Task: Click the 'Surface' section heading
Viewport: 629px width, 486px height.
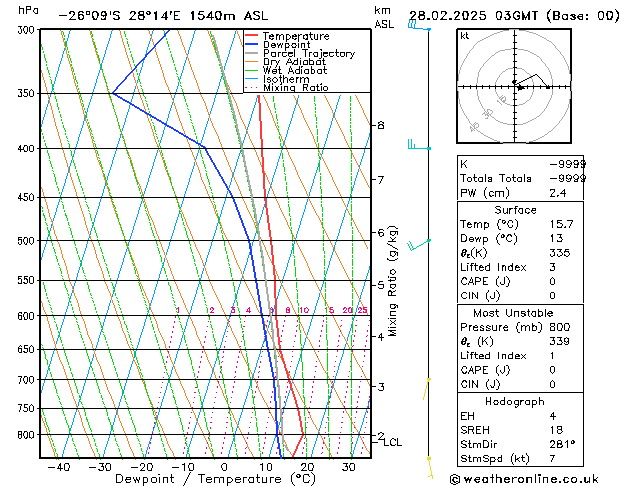Action: (x=515, y=210)
